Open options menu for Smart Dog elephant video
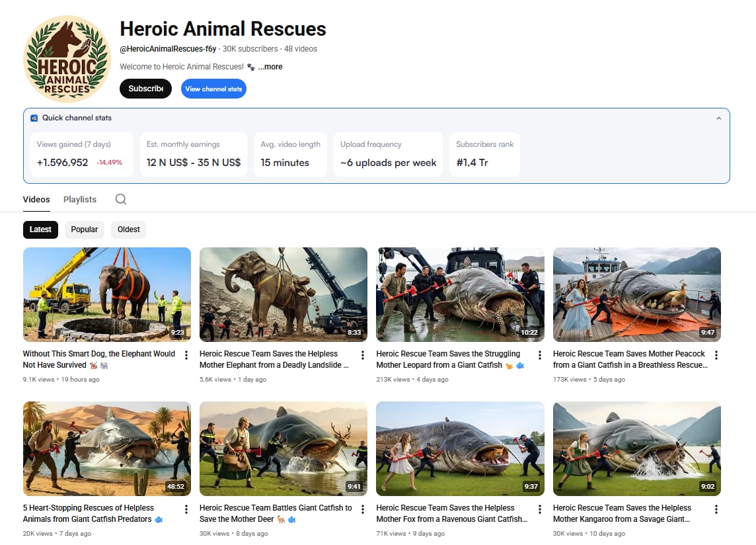756x545 pixels. (x=186, y=355)
